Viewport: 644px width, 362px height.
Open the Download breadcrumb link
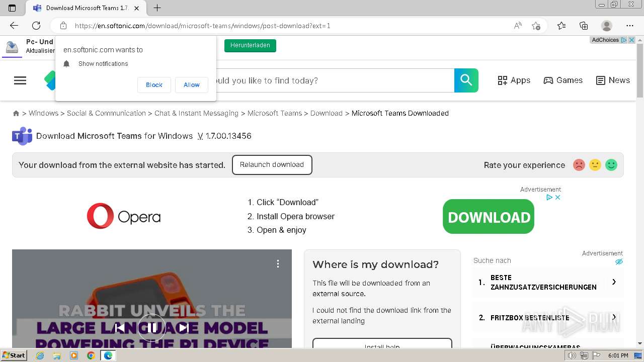point(326,113)
